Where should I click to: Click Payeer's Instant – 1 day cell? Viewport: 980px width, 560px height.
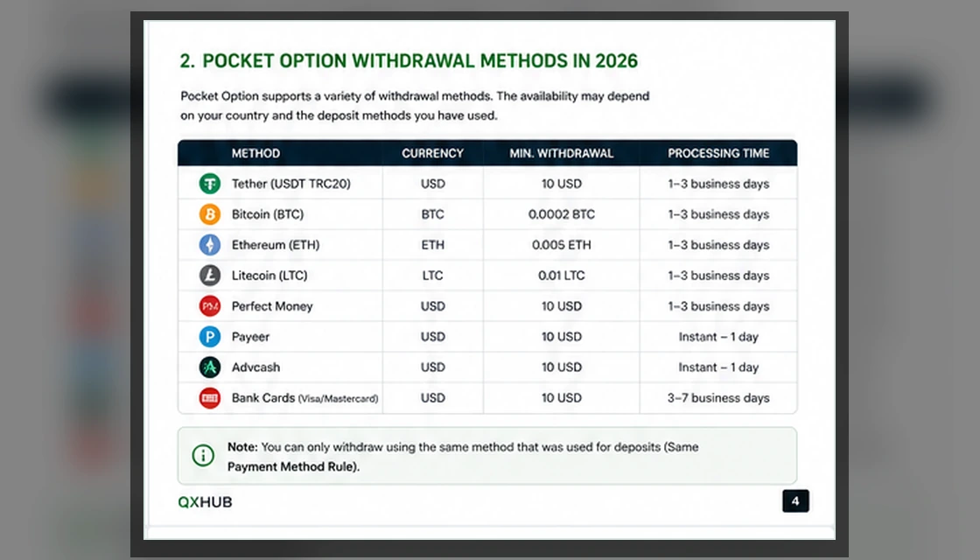(718, 337)
